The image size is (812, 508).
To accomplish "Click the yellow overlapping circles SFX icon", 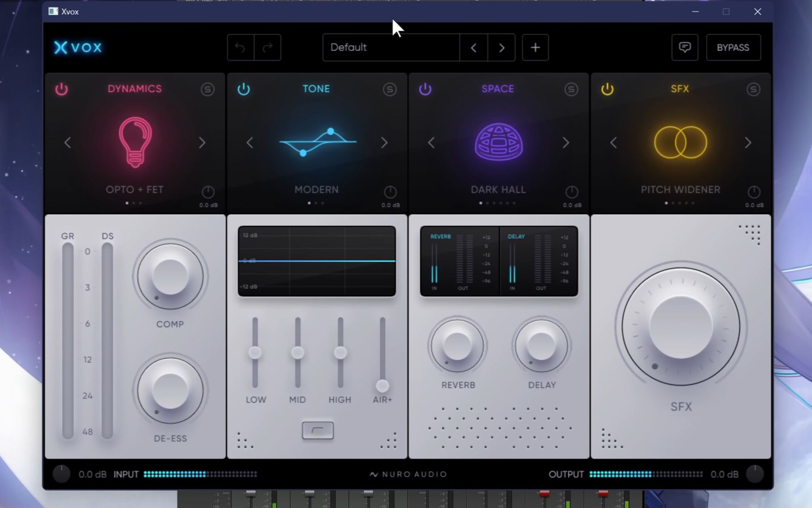I will click(680, 142).
